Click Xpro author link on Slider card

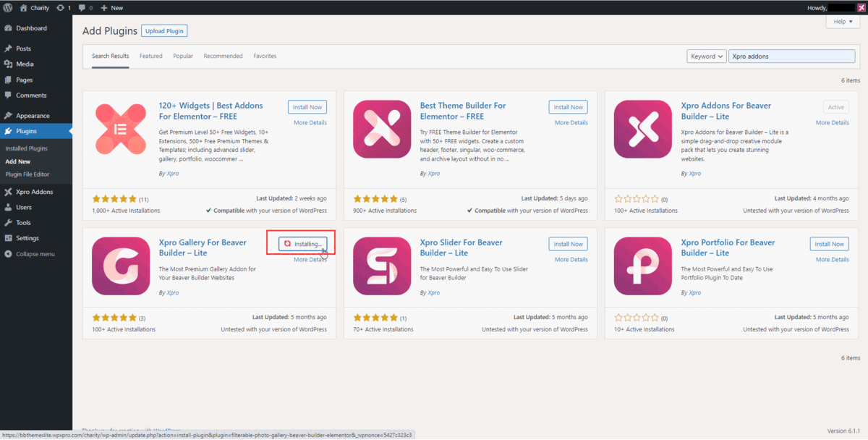434,293
